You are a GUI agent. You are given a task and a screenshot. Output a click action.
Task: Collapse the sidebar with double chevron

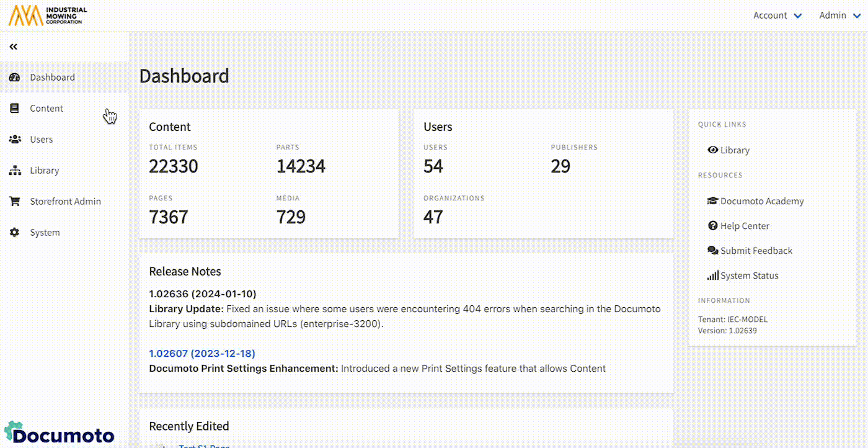pos(13,47)
